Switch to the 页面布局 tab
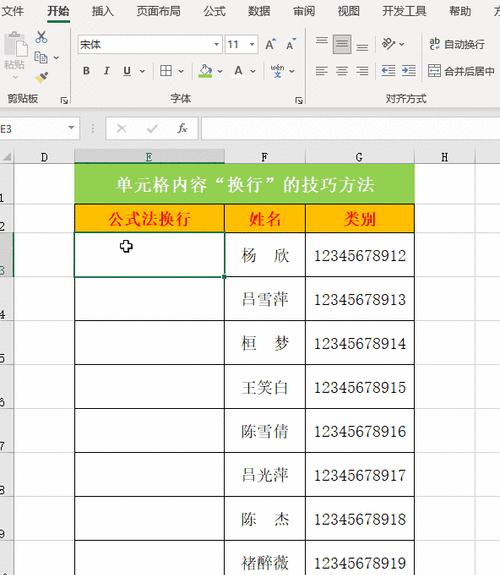 (158, 11)
